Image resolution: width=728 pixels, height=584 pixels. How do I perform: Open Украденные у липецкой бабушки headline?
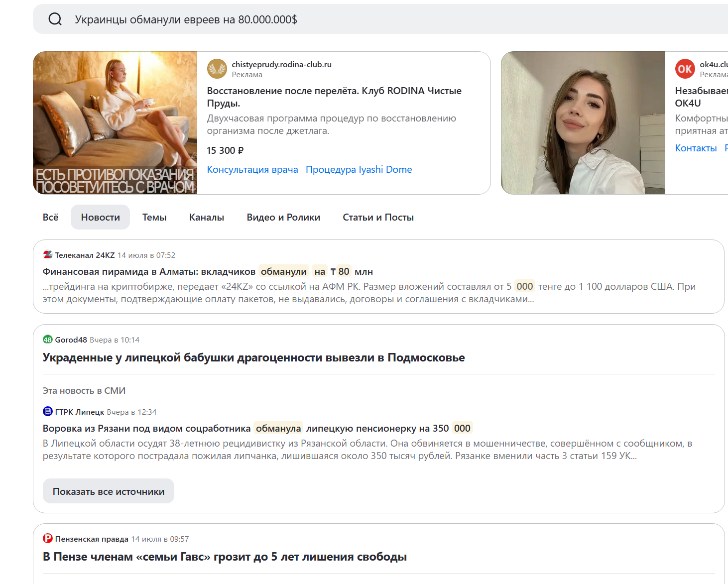[254, 357]
